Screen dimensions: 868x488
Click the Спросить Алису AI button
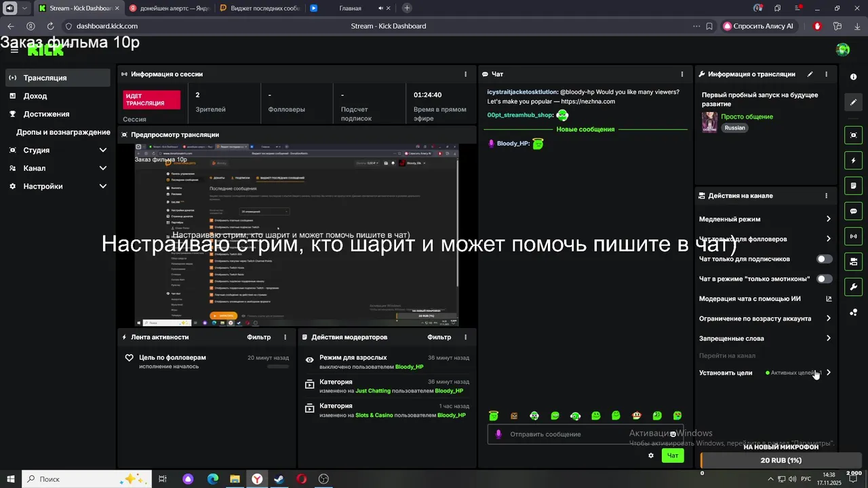pyautogui.click(x=759, y=26)
